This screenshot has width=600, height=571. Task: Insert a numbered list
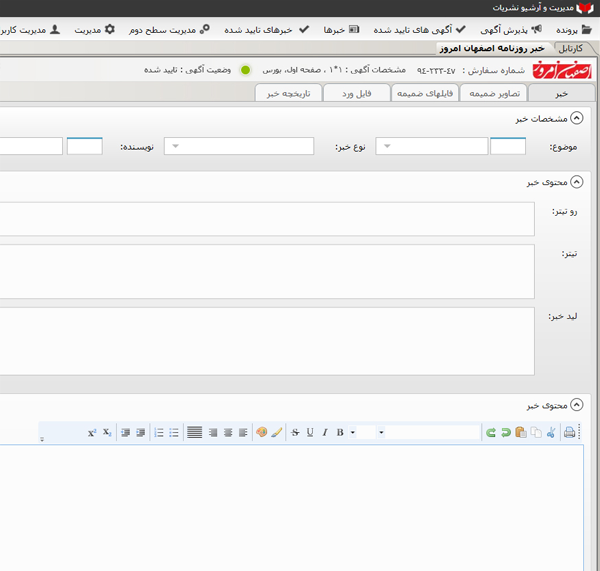[158, 432]
